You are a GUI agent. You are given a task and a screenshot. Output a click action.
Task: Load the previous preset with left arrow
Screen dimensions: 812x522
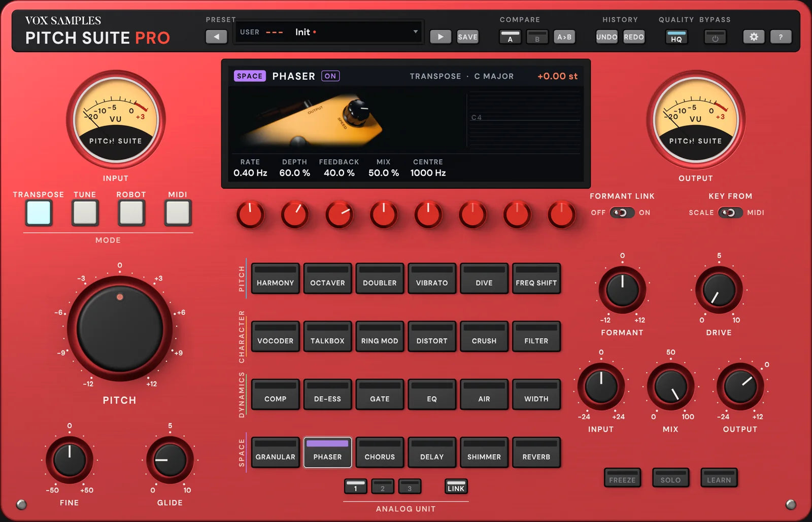coord(216,37)
